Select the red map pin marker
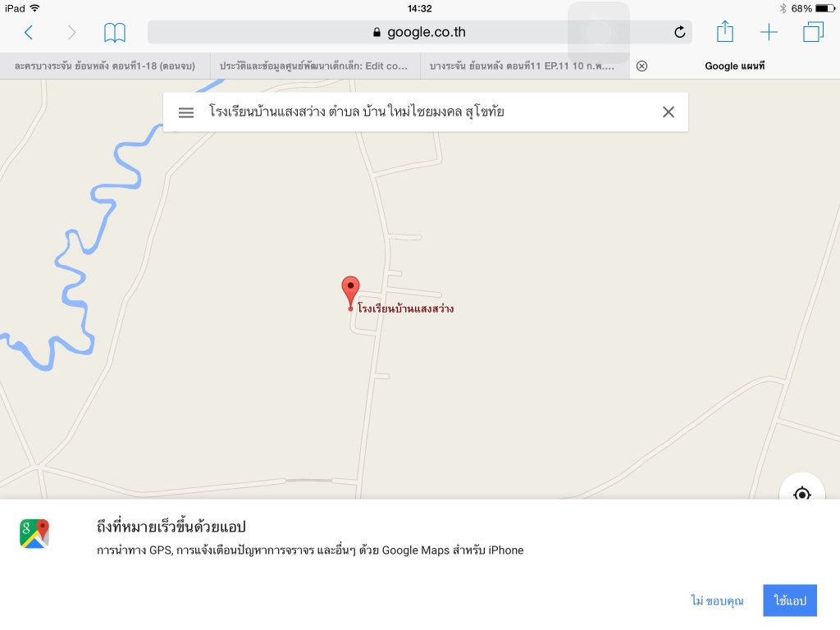The width and height of the screenshot is (840, 630). tap(350, 292)
